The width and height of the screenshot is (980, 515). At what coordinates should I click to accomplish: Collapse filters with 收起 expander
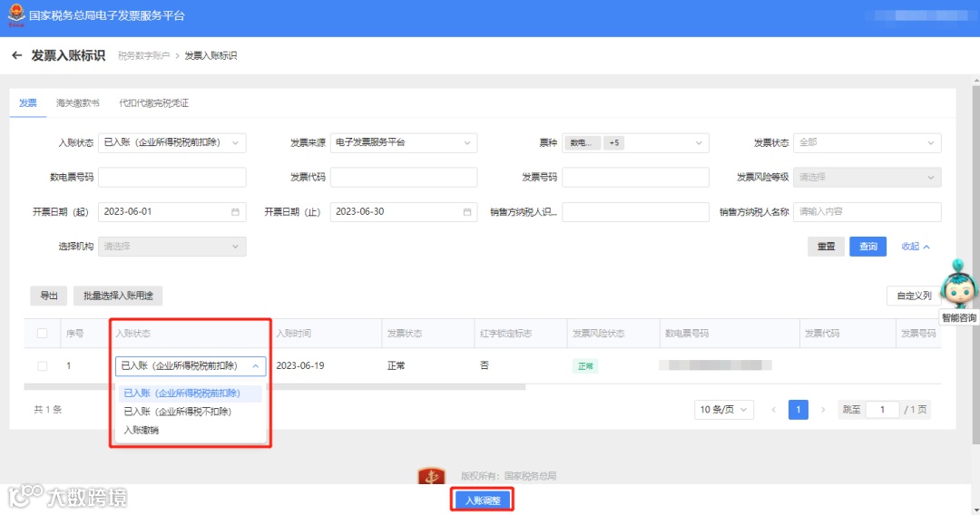click(x=916, y=247)
